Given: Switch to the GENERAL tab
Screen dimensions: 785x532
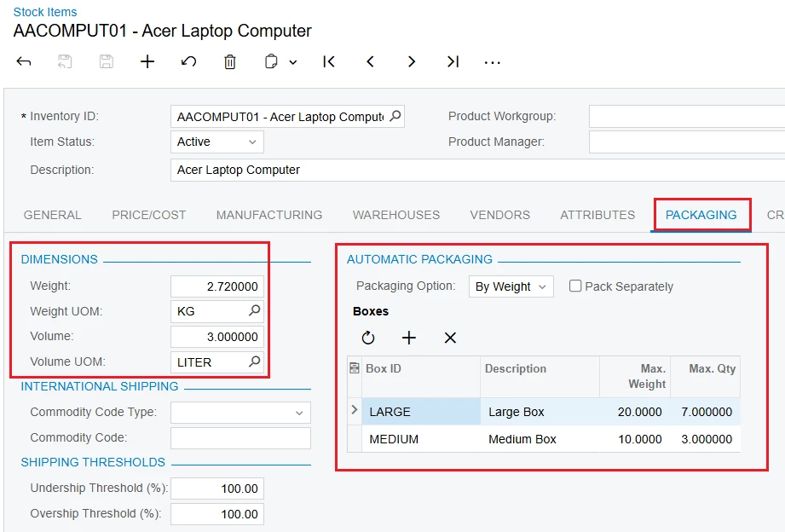Looking at the screenshot, I should [53, 215].
